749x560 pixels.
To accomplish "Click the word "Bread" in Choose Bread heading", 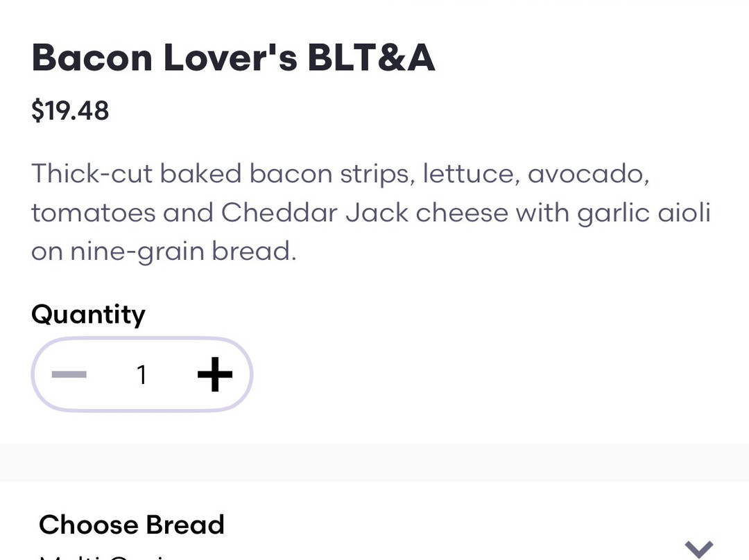I will pos(186,525).
